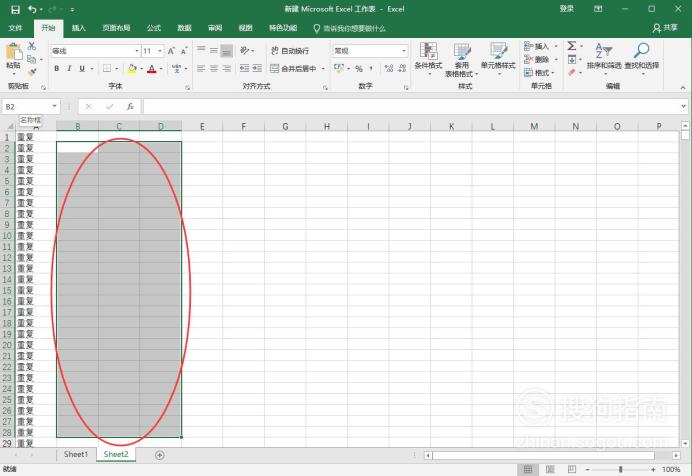Apply cell borders icon
This screenshot has width=692, height=476.
click(107, 68)
